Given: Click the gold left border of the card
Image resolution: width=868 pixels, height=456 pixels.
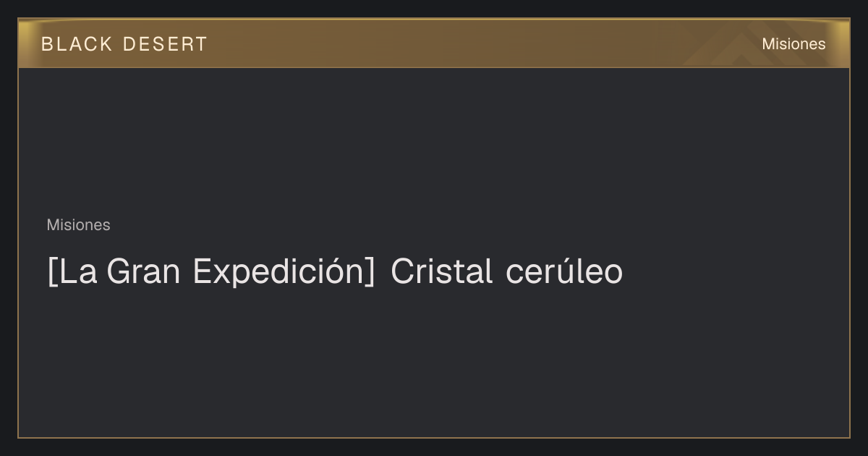Looking at the screenshot, I should [x=18, y=253].
